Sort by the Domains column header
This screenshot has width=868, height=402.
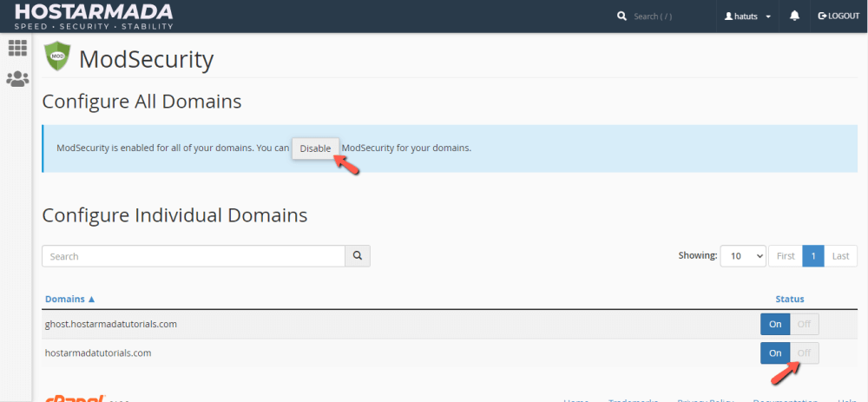point(69,299)
